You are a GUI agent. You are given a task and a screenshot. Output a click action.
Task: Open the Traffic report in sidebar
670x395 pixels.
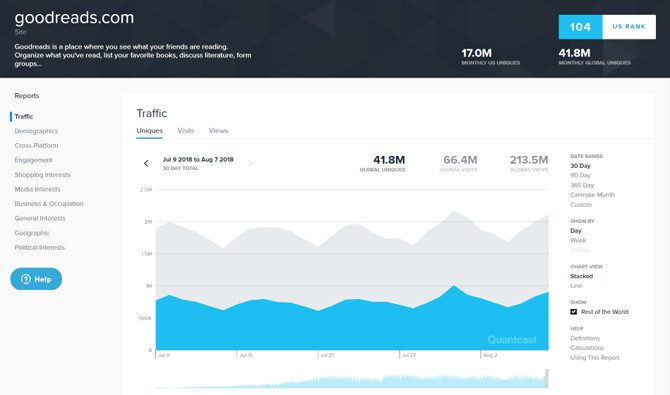pos(24,116)
